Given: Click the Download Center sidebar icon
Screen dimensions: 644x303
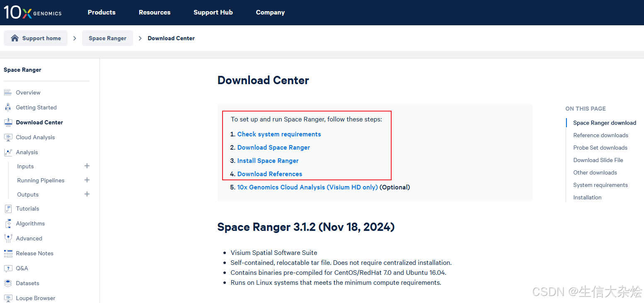Looking at the screenshot, I should click(8, 122).
